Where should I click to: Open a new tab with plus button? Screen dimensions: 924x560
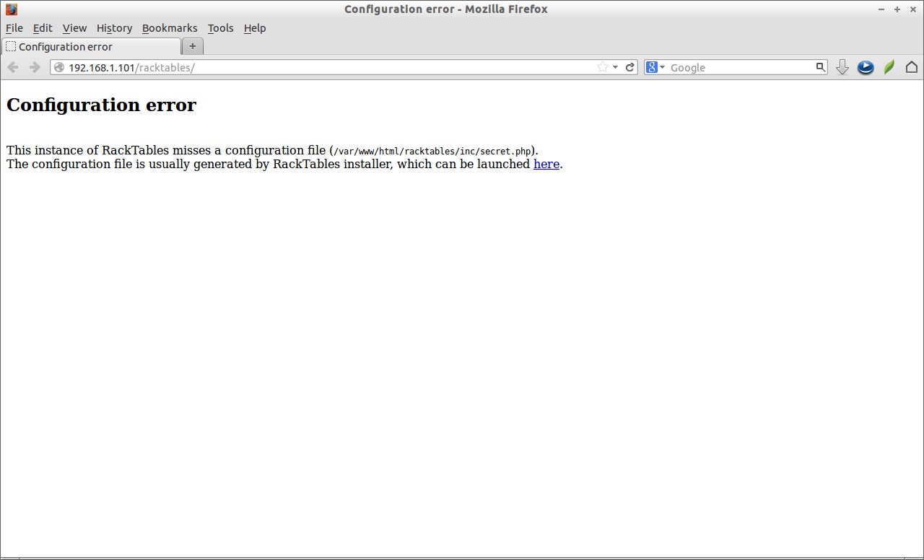[x=193, y=46]
